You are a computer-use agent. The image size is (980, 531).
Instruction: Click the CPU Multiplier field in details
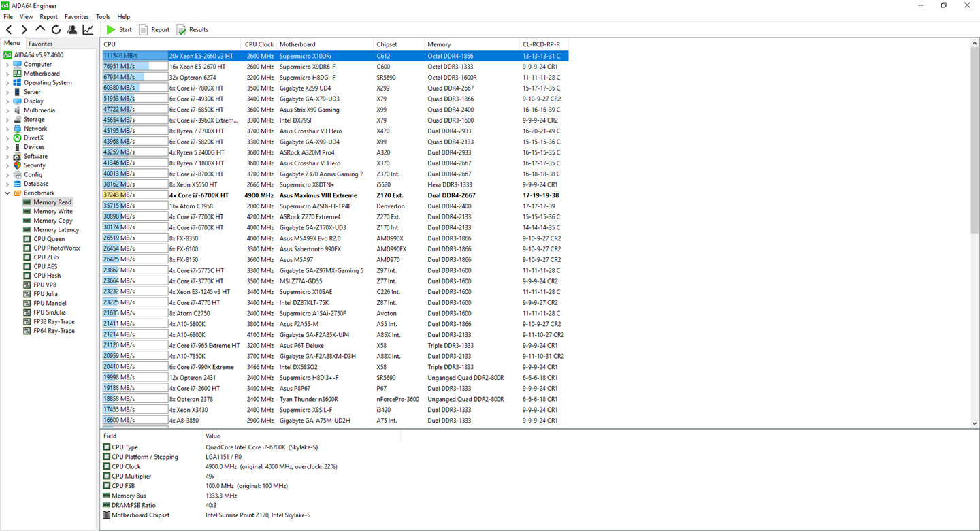(132, 477)
